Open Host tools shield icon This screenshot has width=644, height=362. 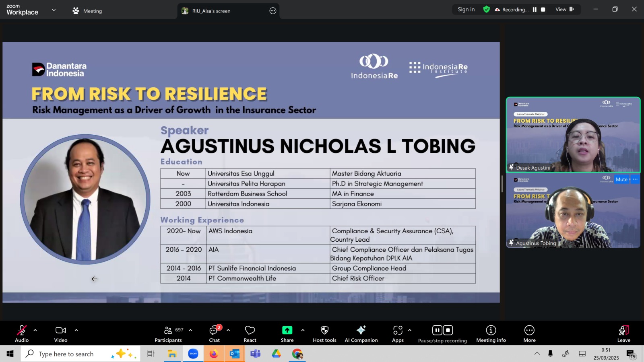pyautogui.click(x=324, y=333)
